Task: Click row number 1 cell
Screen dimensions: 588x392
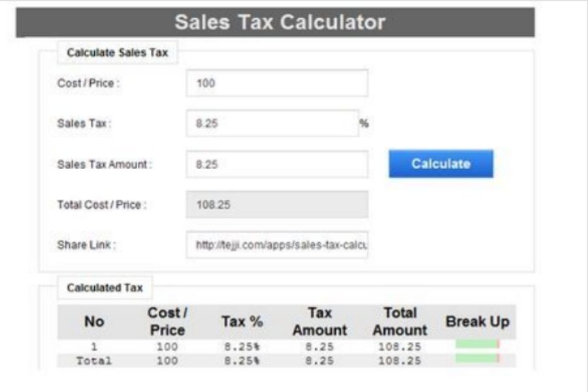Action: 94,347
